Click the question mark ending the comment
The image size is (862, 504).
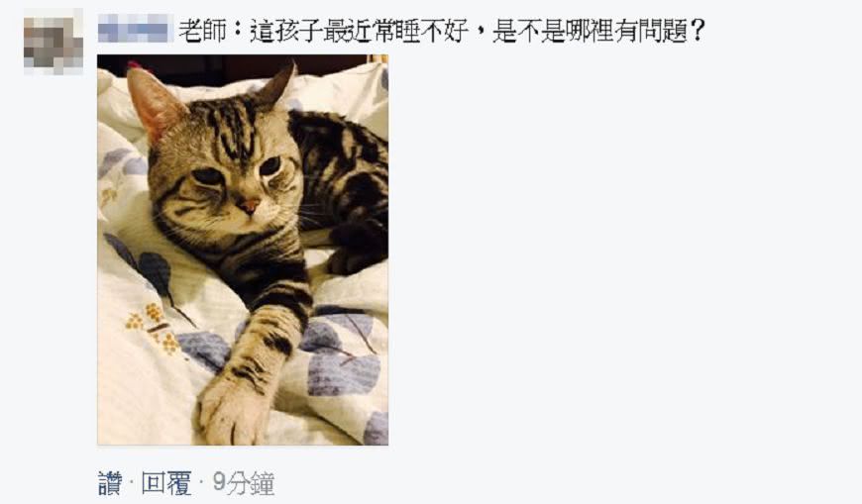[698, 31]
